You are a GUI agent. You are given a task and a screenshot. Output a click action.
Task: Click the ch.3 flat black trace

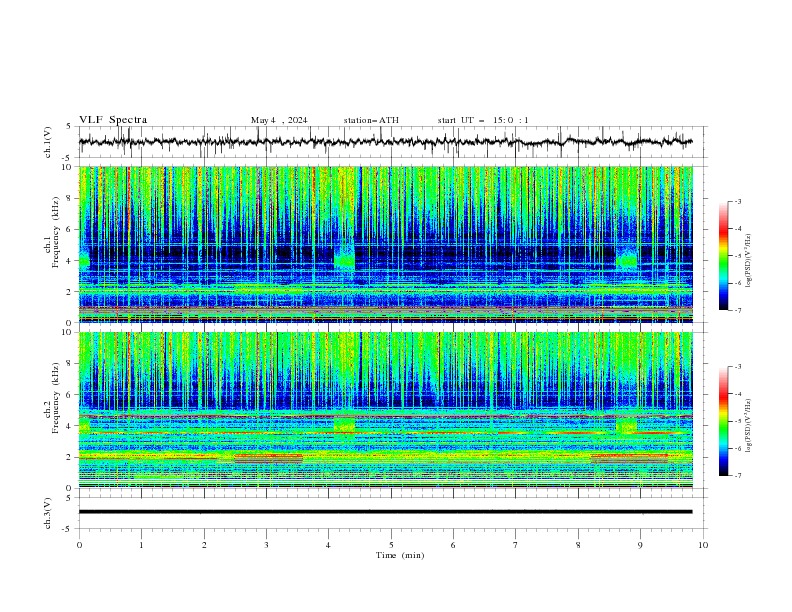(385, 512)
